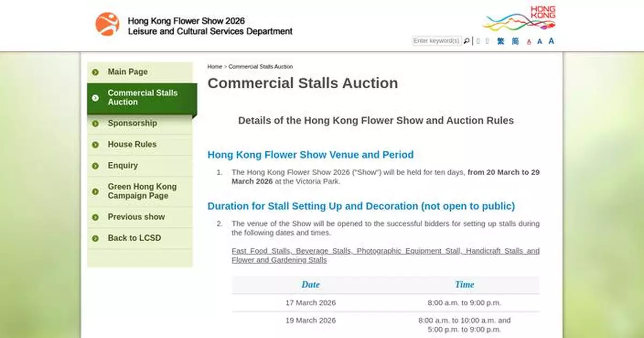The image size is (644, 338).
Task: Click the green arrow bullet beside Enquiry
Action: click(x=96, y=166)
